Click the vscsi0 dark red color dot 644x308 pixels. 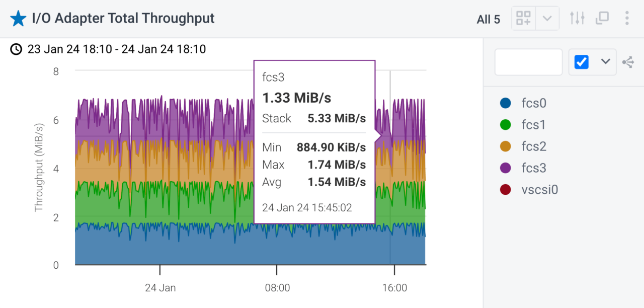(x=506, y=190)
